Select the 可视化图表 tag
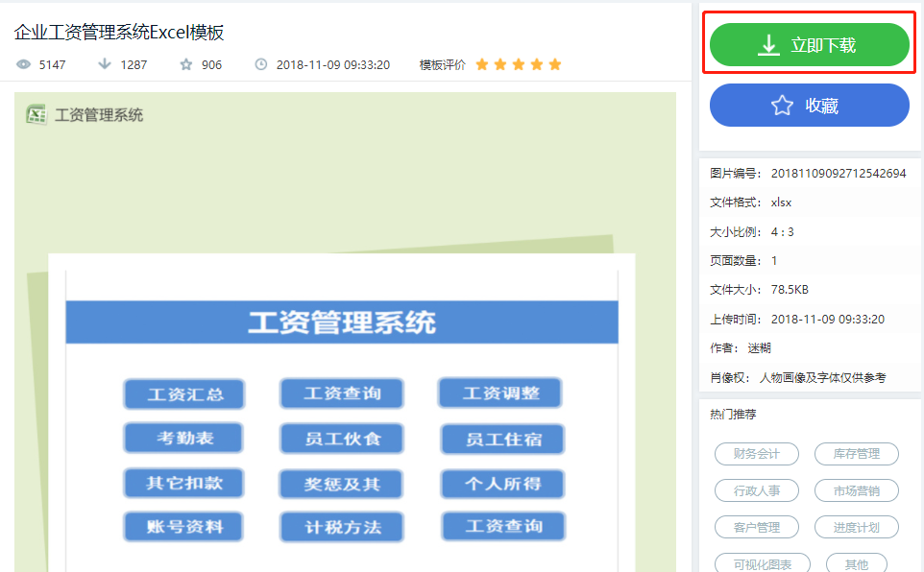 (764, 562)
